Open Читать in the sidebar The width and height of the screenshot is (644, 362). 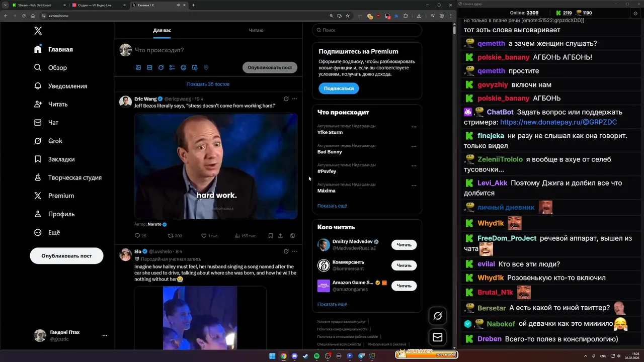(51, 104)
